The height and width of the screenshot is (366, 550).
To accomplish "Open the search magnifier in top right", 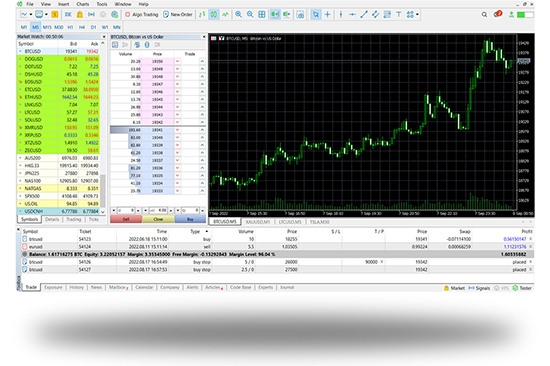I will (484, 14).
